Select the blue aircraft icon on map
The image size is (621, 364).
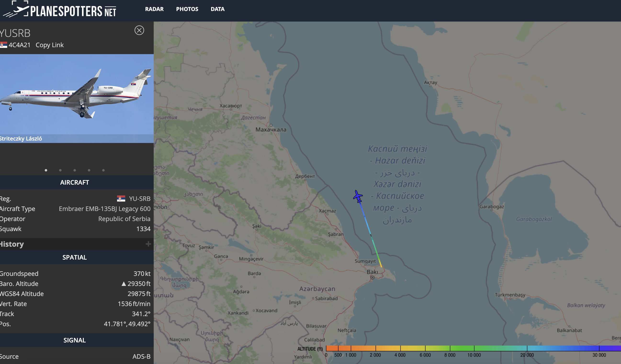(358, 196)
